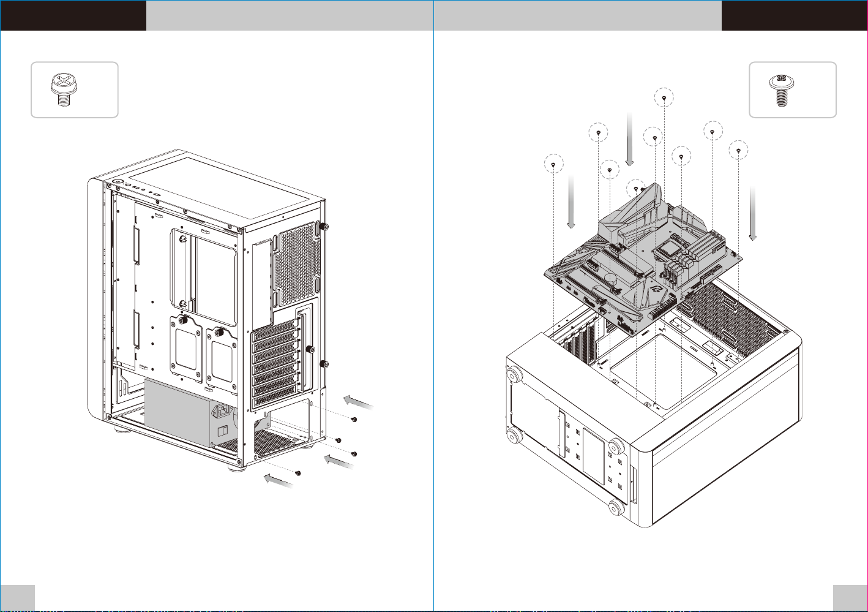Select the topmost dashed-circle screw above the motherboard
The width and height of the screenshot is (868, 612).
pyautogui.click(x=664, y=97)
